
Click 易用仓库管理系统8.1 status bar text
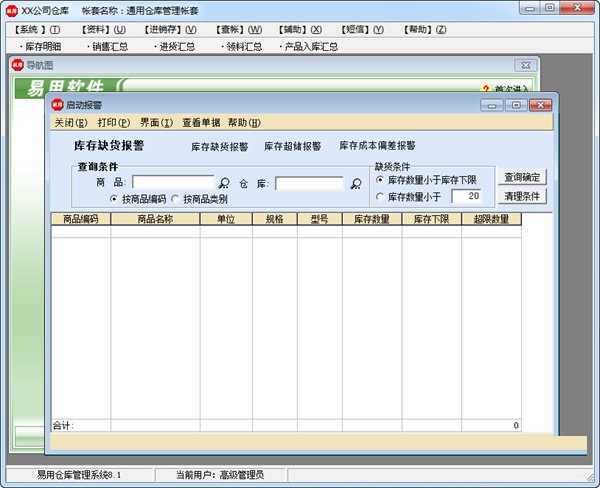point(79,475)
